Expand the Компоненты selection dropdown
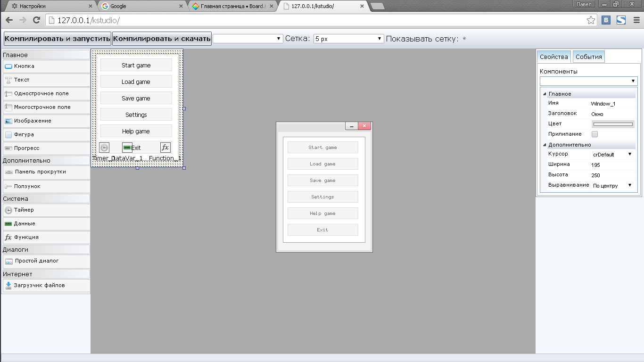This screenshot has width=644, height=362. tap(588, 81)
